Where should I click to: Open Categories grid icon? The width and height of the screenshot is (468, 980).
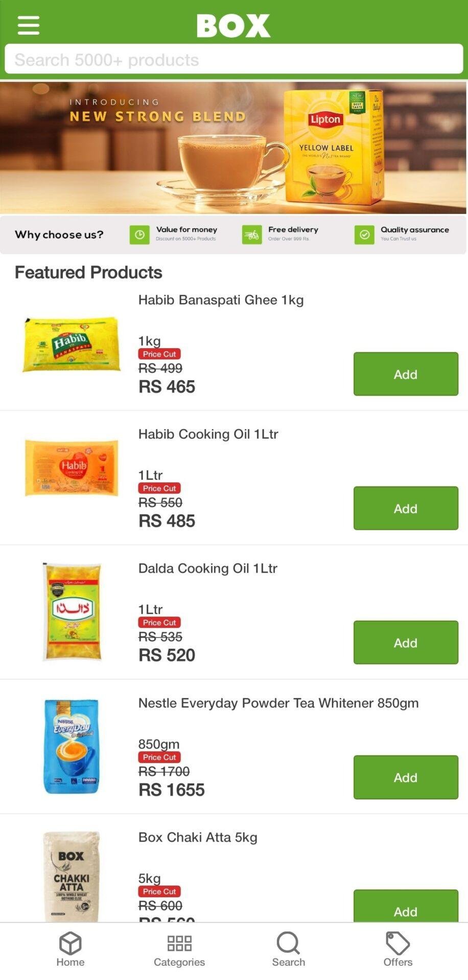click(179, 944)
